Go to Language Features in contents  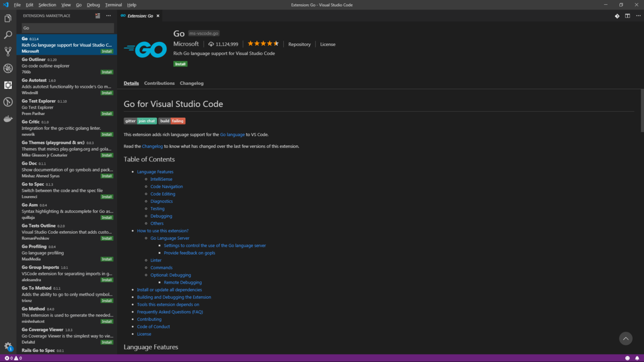tap(155, 172)
